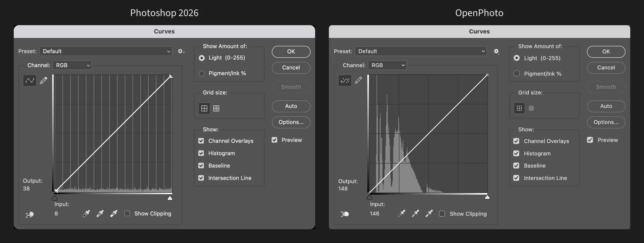Open Preset dropdown in OpenPhoto
Image resolution: width=644 pixels, height=243 pixels.
(421, 51)
